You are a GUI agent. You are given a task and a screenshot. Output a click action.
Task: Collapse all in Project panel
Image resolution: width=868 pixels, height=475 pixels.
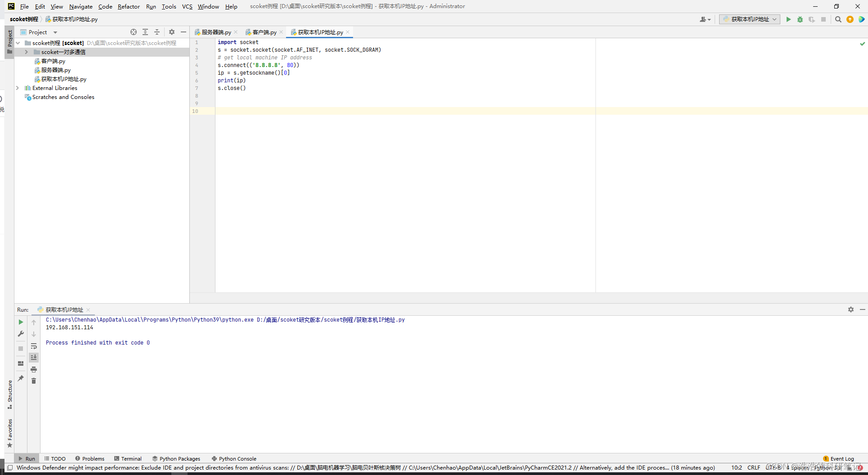pos(157,32)
